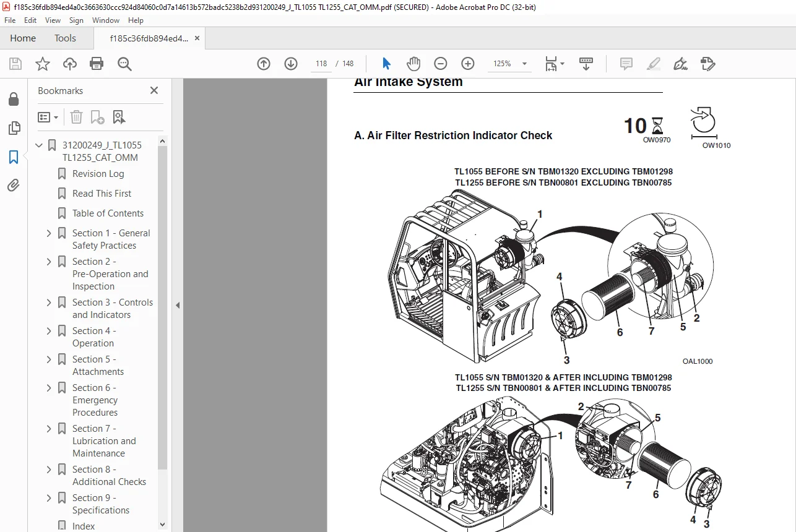Close the f185c36fdb894ed4 document tab

tap(197, 38)
